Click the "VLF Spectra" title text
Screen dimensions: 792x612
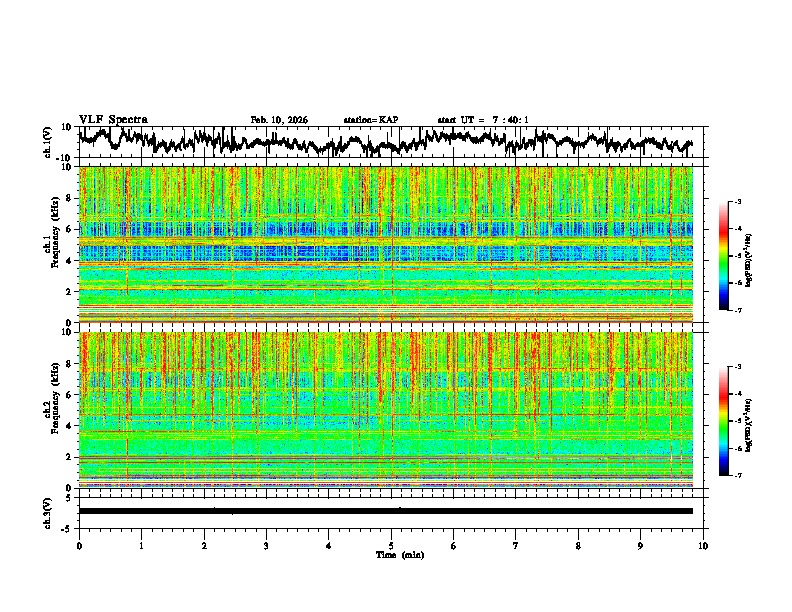pos(113,120)
